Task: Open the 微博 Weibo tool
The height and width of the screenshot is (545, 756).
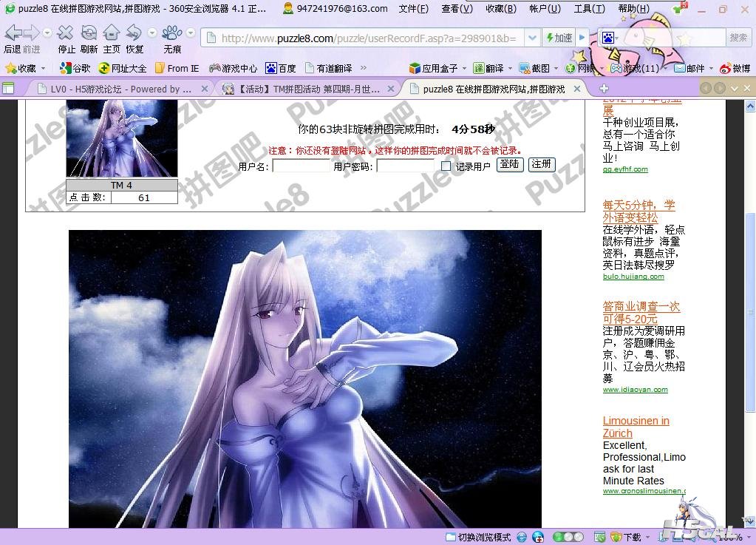Action: pyautogui.click(x=735, y=69)
